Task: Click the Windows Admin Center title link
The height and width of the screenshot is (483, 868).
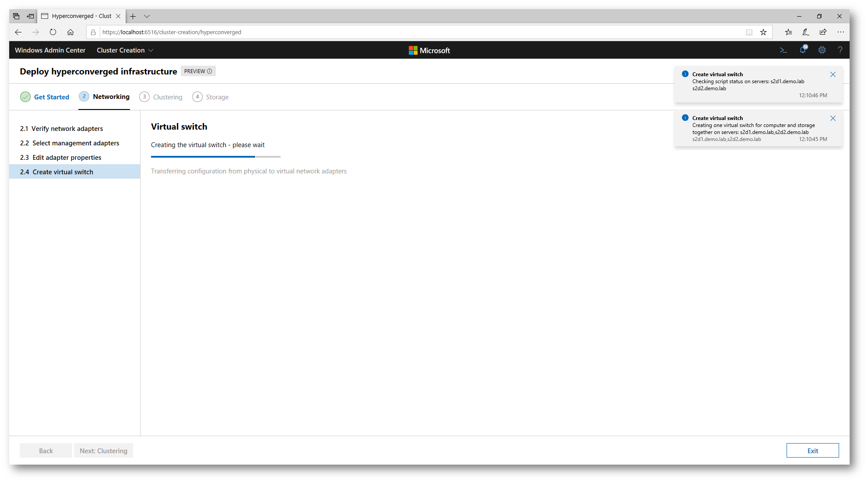Action: pos(50,50)
